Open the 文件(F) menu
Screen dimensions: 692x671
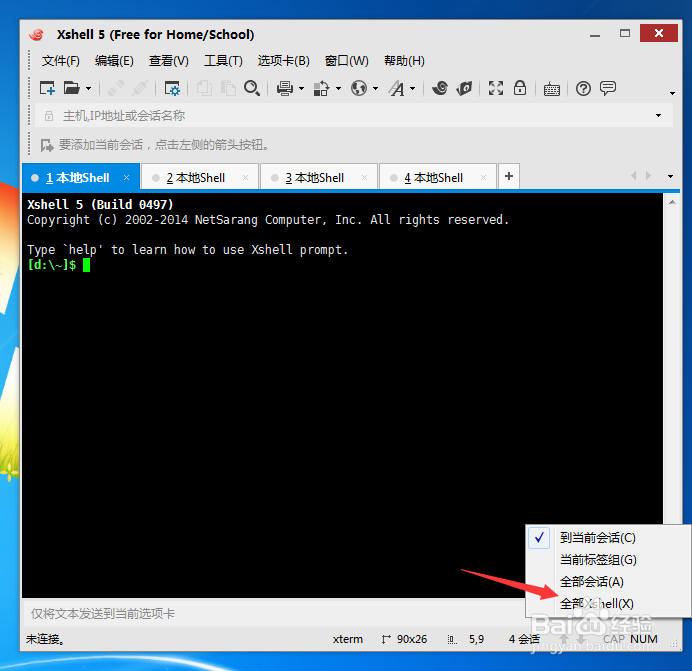point(60,60)
